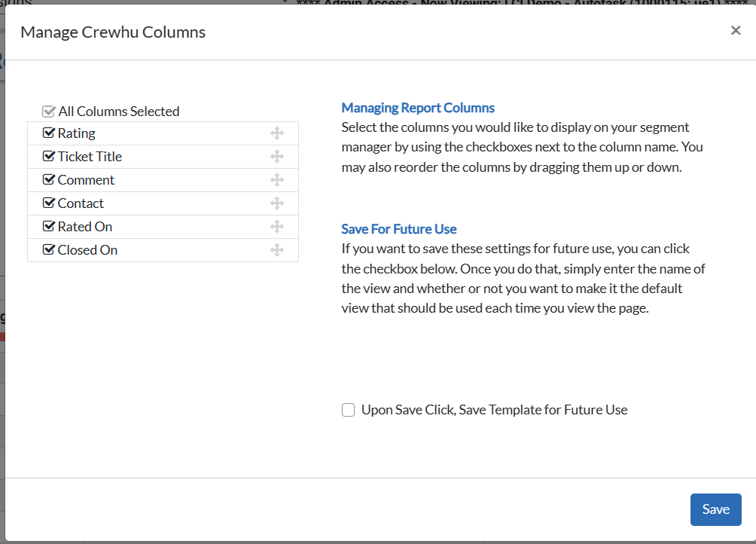Viewport: 756px width, 544px height.
Task: Uncheck the Rated On column checkbox
Action: click(49, 226)
